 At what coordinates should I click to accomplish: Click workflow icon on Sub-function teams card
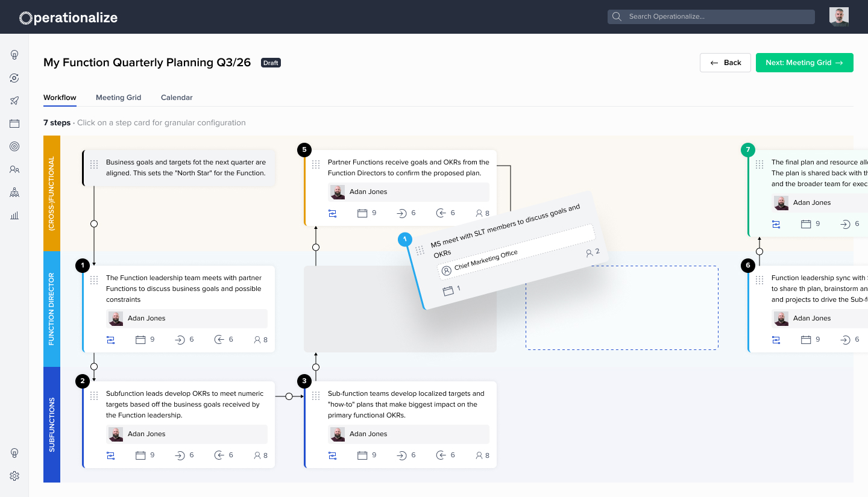(x=332, y=455)
